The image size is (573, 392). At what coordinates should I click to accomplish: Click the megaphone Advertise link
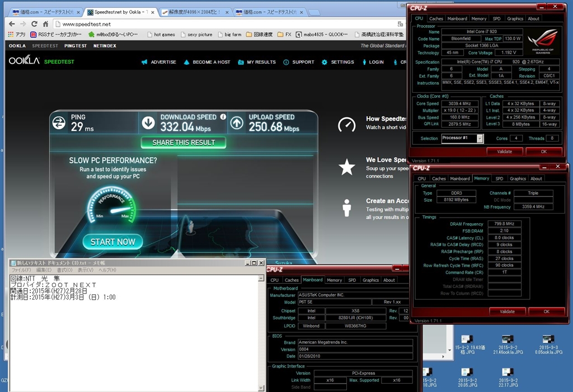click(x=158, y=62)
